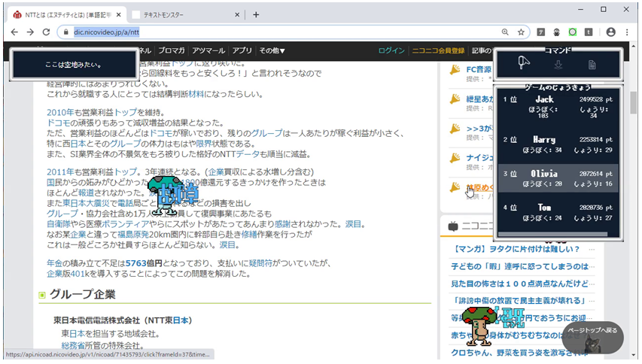The image size is (642, 364).
Task: Click the megaphone icon beside ナイジュ
Action: 455,157
